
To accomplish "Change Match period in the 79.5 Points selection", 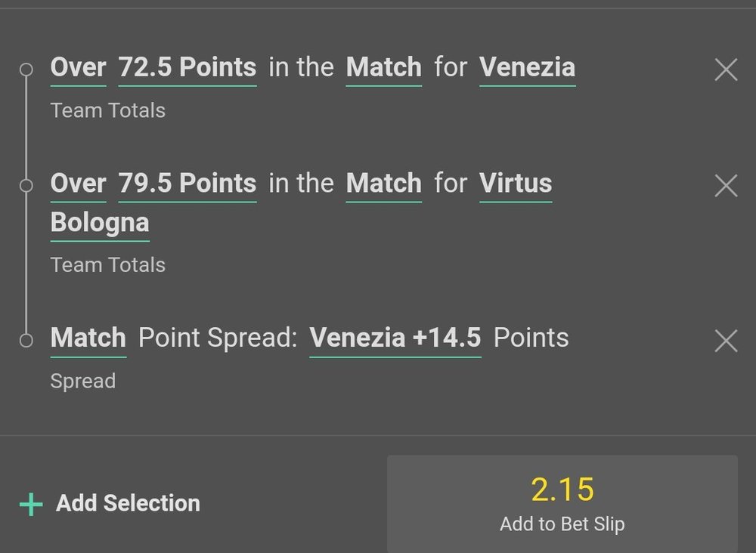I will [x=383, y=184].
